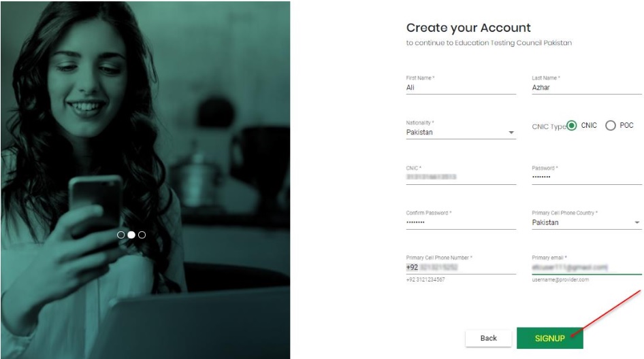644x359 pixels.
Task: Choose the POC radio button
Action: [611, 126]
